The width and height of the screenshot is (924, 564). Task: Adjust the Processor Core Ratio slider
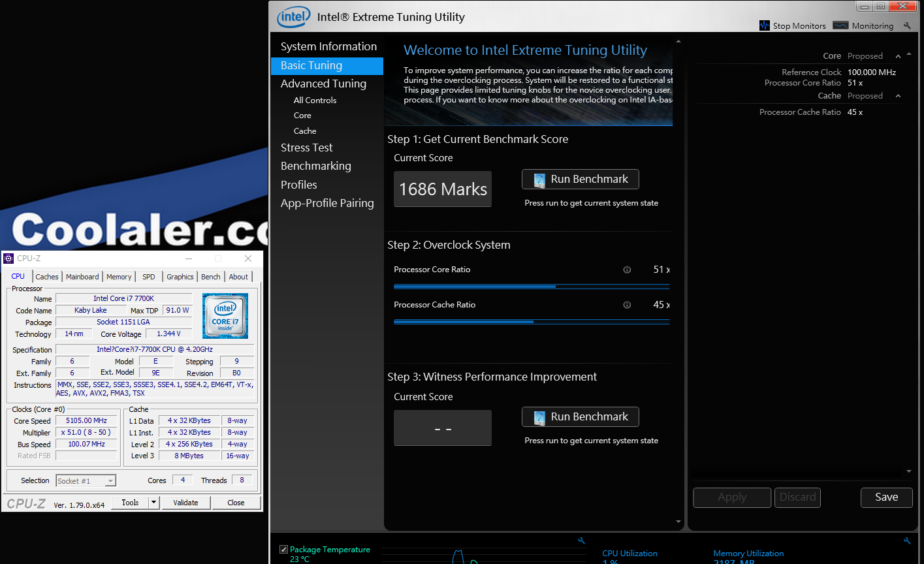tap(532, 287)
